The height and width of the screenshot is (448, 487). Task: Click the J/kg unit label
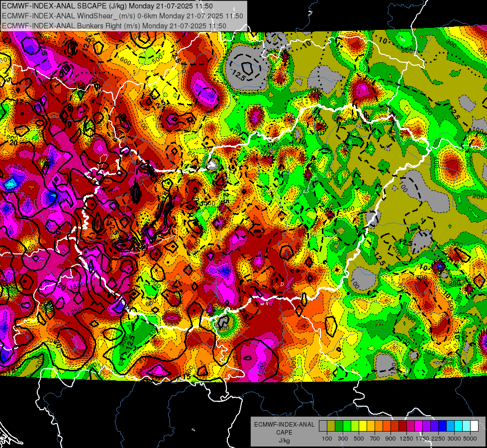285,441
